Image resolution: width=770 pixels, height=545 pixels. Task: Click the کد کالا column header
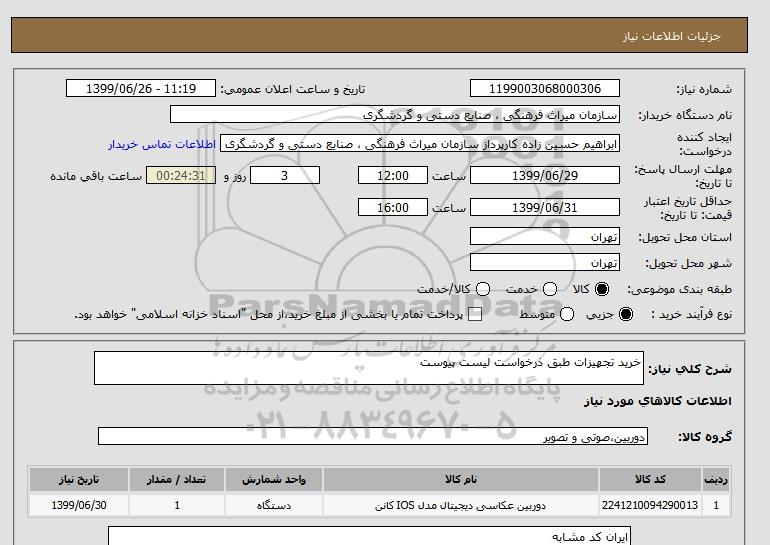650,480
